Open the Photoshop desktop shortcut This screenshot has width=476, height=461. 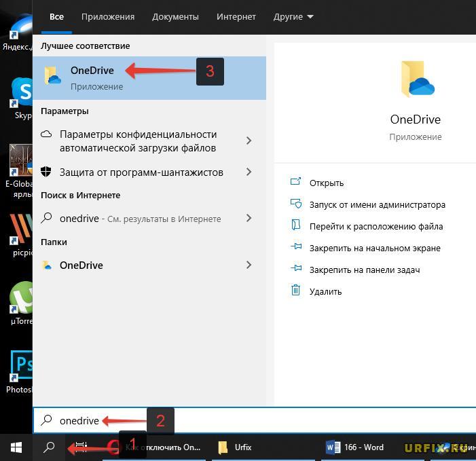pyautogui.click(x=20, y=372)
